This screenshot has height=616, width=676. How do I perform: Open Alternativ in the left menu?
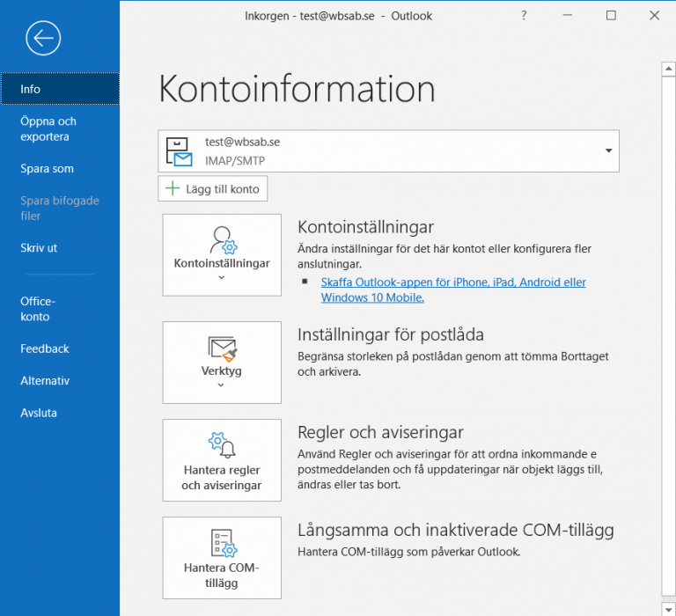click(45, 381)
